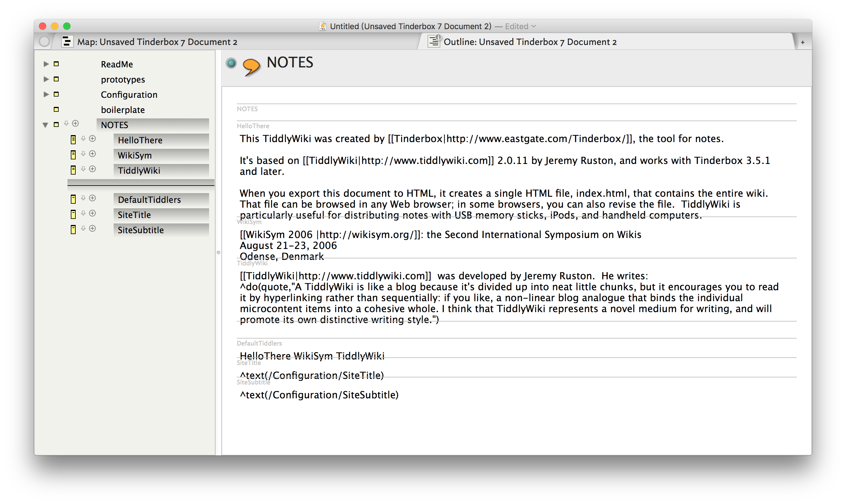846x504 pixels.
Task: Click the 'HelloThere WikiSym TiddlyWiki' text line
Action: [x=312, y=356]
